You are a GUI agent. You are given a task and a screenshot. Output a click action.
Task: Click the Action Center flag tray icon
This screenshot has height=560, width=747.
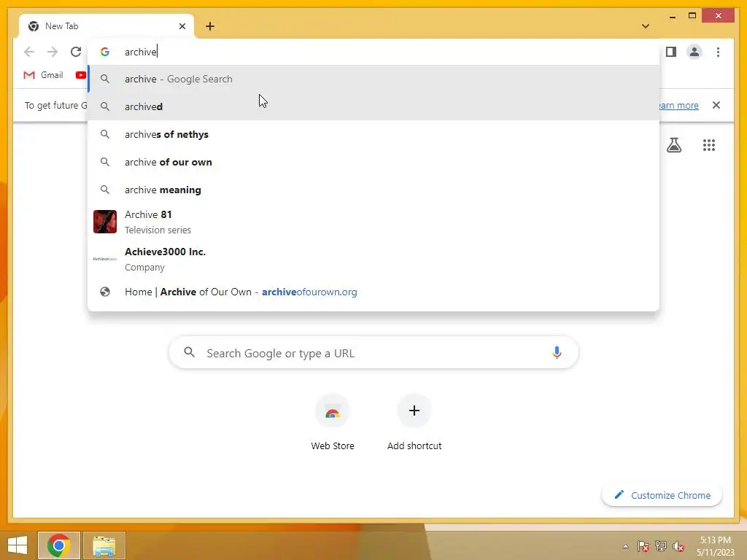[x=643, y=546]
